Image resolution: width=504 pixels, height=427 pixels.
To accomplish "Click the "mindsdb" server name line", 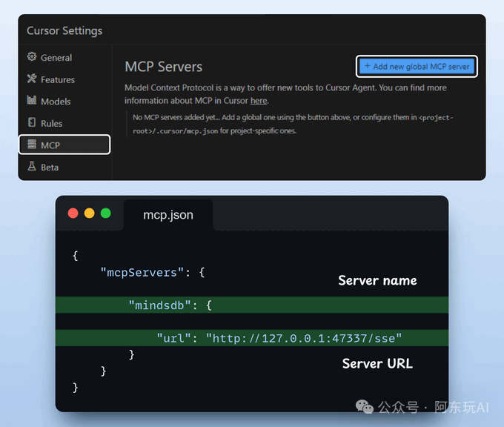I will [x=252, y=305].
